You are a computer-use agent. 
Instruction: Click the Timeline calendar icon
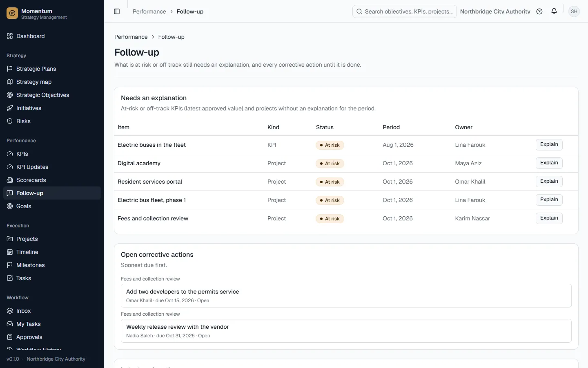click(x=10, y=252)
